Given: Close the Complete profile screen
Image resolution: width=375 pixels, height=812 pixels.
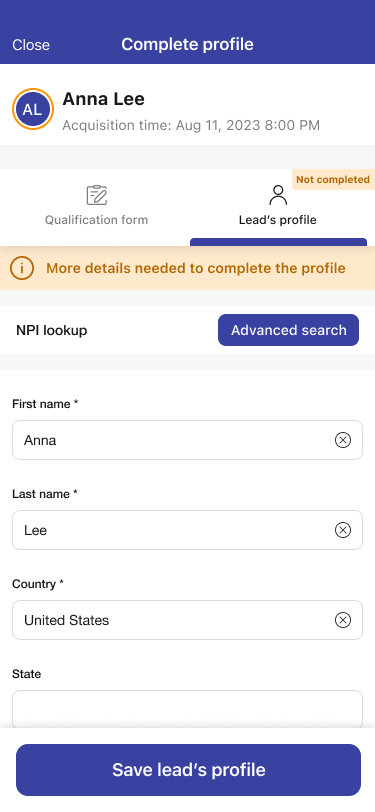Looking at the screenshot, I should click(x=31, y=45).
